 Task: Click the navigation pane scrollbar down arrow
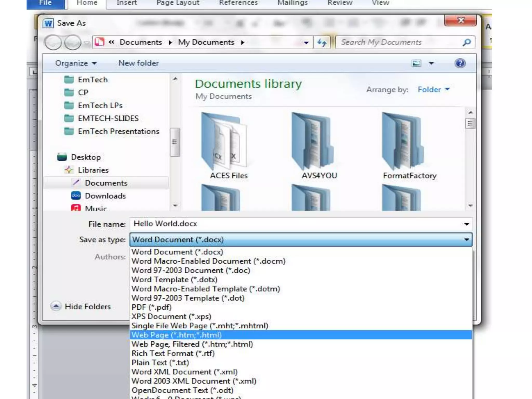(175, 205)
